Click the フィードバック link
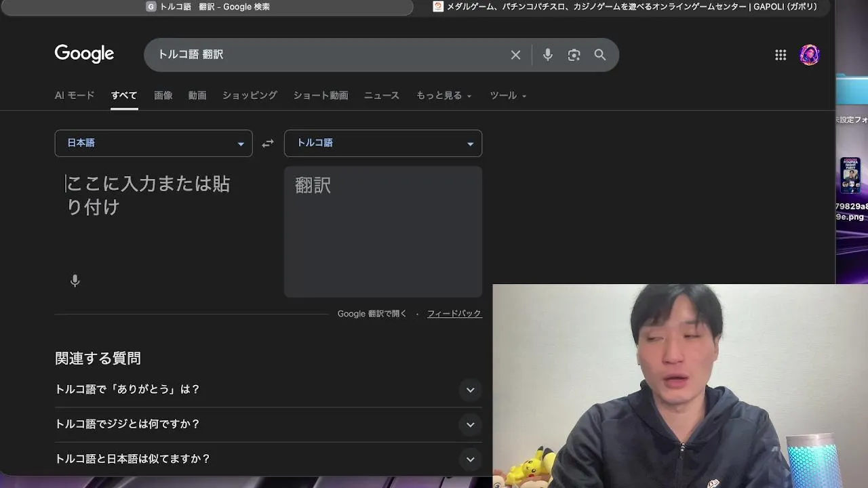868x488 pixels. [454, 314]
